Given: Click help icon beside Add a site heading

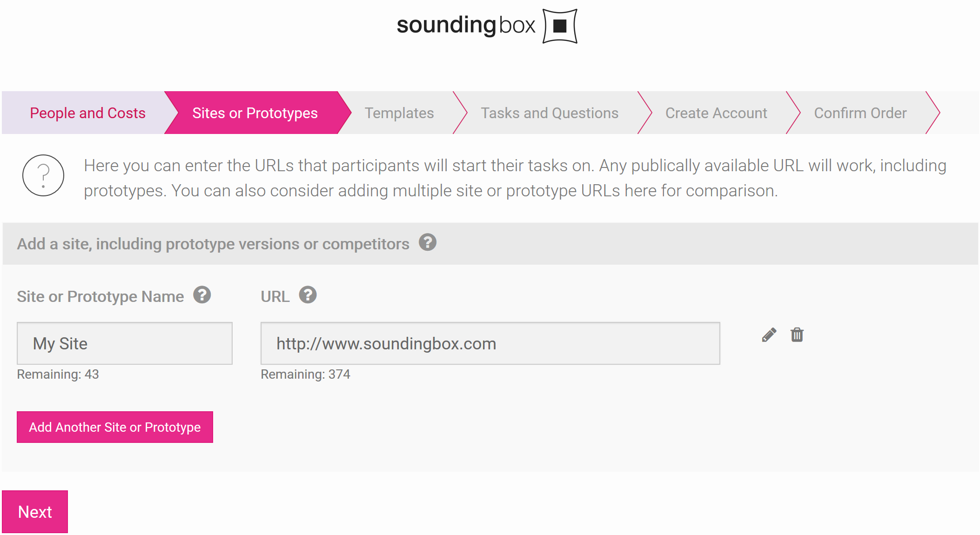Looking at the screenshot, I should [427, 242].
